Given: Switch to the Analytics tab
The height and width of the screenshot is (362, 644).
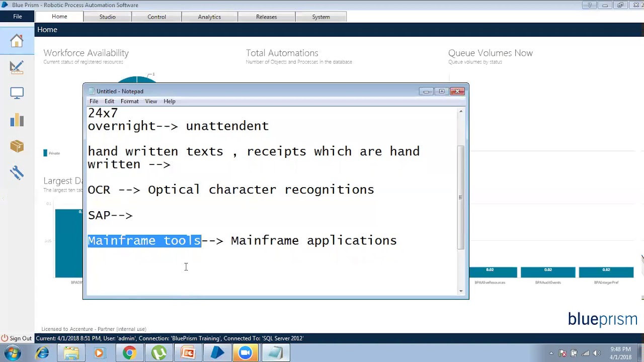Looking at the screenshot, I should tap(209, 17).
